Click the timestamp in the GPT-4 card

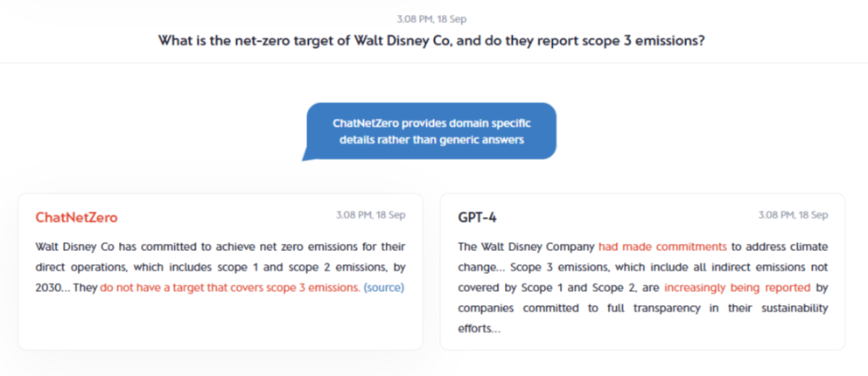point(793,215)
